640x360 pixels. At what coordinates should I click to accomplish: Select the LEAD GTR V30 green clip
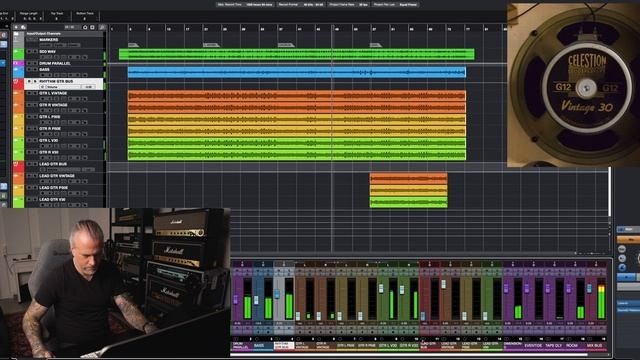tap(409, 202)
